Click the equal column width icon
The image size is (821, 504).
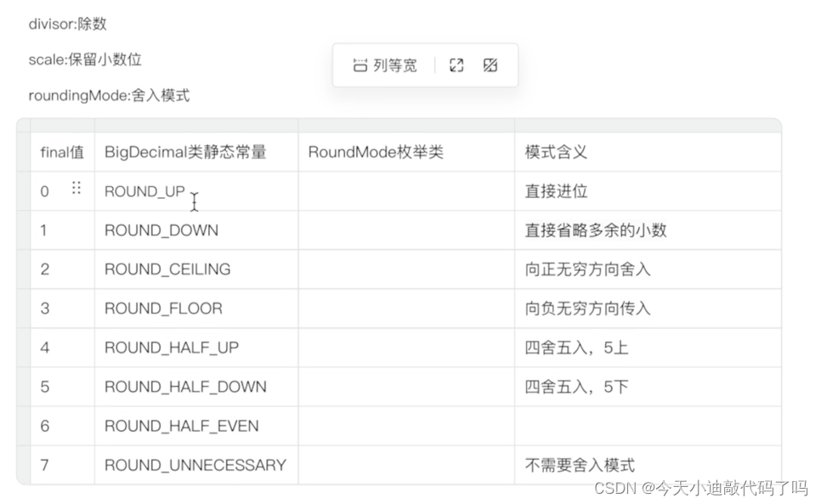click(360, 64)
